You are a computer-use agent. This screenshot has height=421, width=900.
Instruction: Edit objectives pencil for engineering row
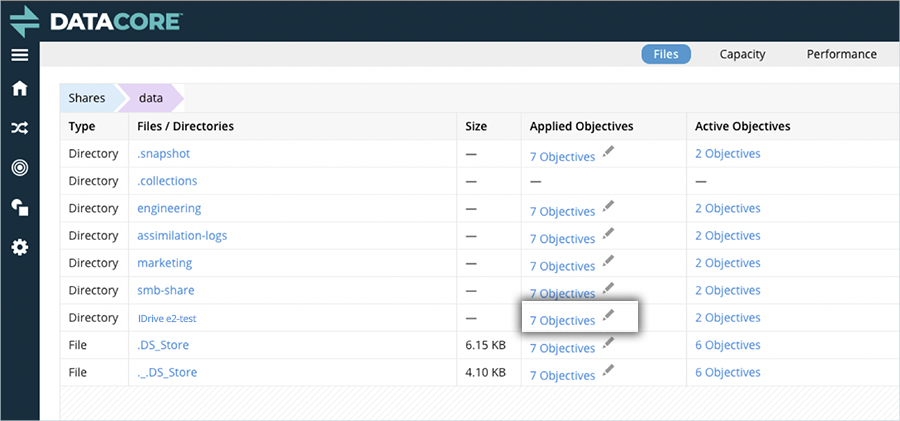tap(608, 208)
